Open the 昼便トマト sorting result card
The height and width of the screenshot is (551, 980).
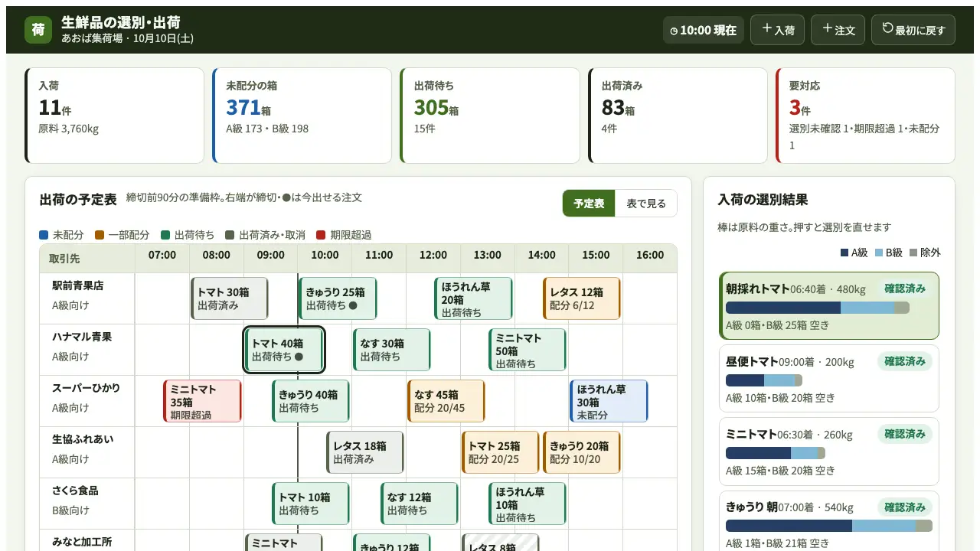point(829,378)
